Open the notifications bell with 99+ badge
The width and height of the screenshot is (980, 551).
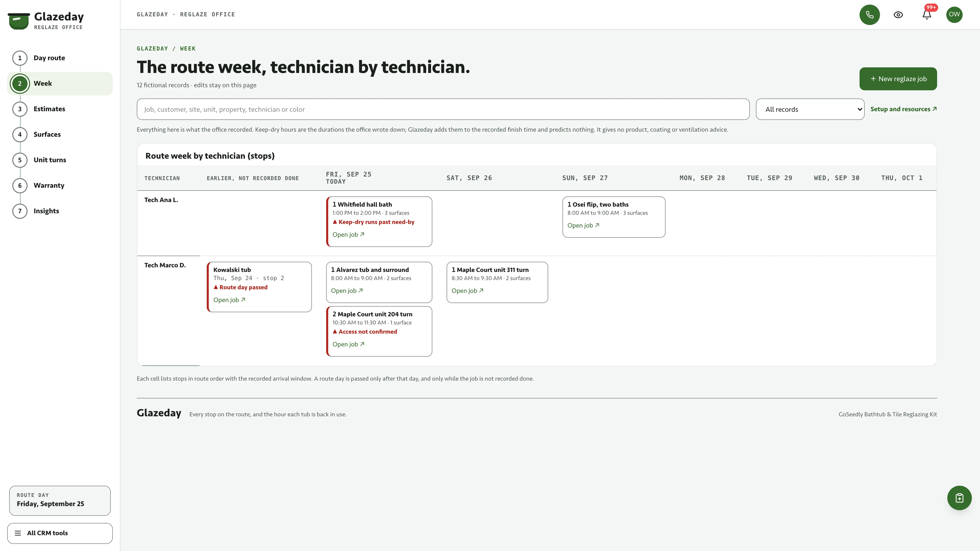click(927, 15)
